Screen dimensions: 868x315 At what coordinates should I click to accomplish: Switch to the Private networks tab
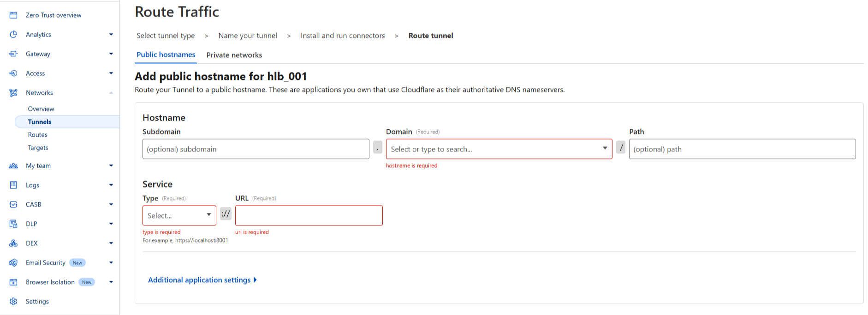click(234, 55)
